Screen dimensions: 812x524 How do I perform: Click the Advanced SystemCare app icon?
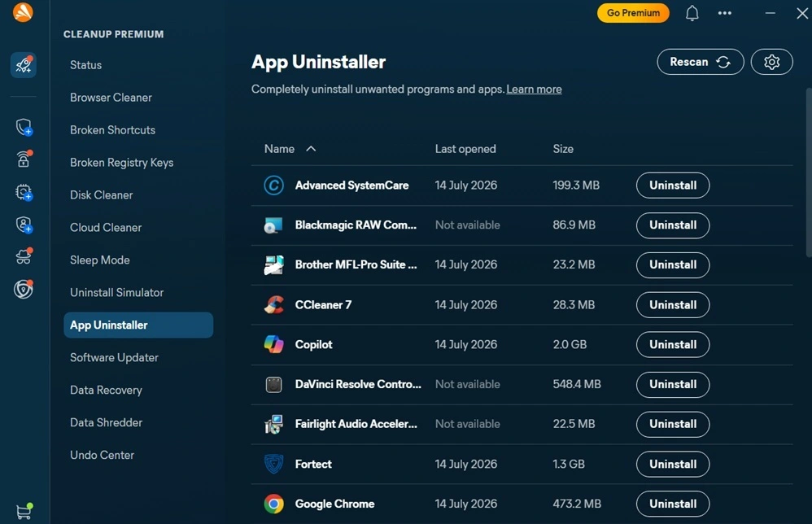point(273,186)
